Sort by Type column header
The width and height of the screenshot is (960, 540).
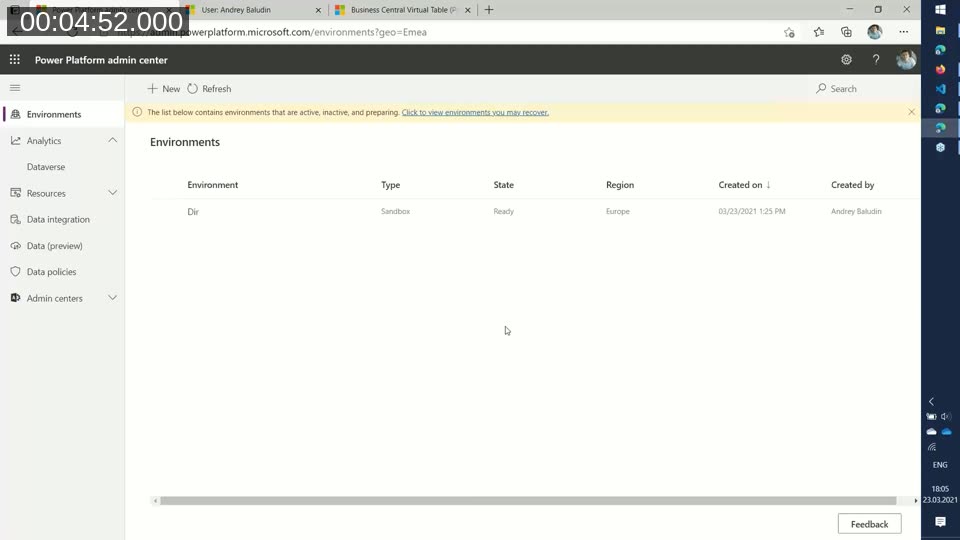391,185
